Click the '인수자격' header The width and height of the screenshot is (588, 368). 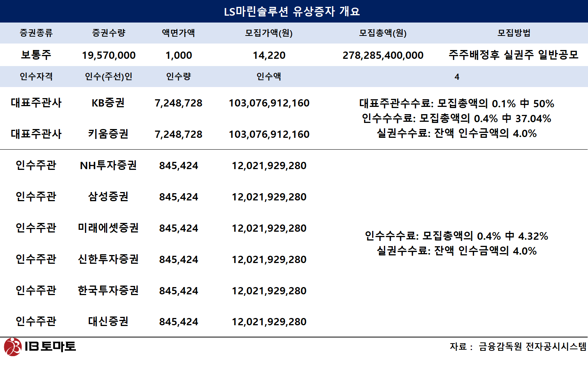pos(36,77)
